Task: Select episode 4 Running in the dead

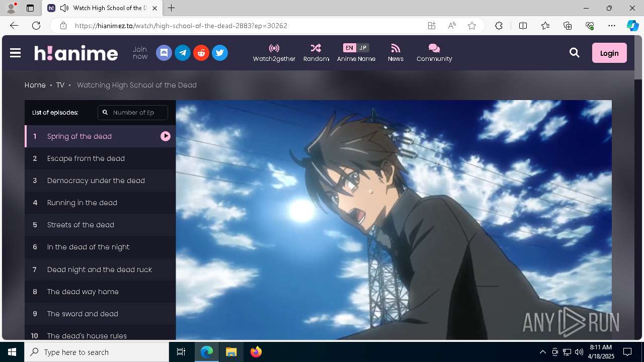Action: click(100, 203)
